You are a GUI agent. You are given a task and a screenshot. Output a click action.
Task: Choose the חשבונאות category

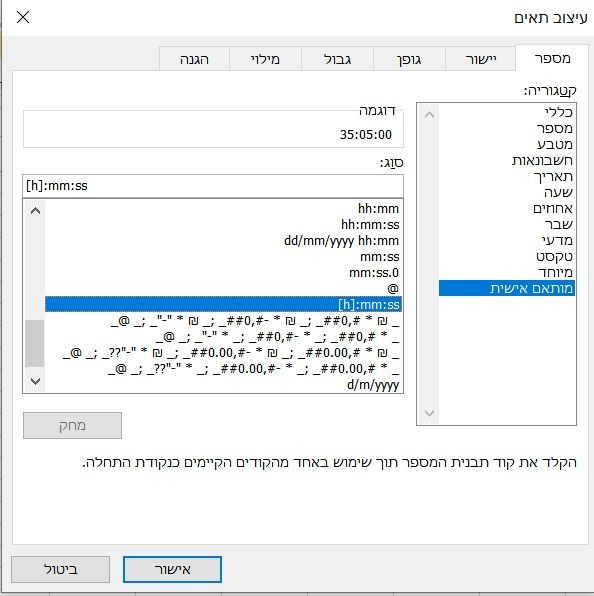tap(507, 160)
